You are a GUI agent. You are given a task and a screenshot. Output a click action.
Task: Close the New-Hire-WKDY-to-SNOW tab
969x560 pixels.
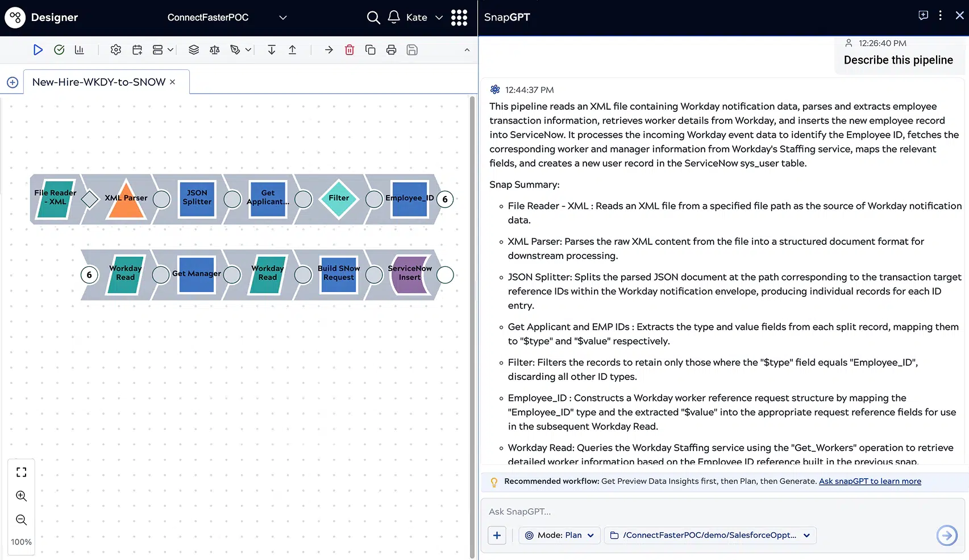point(172,82)
